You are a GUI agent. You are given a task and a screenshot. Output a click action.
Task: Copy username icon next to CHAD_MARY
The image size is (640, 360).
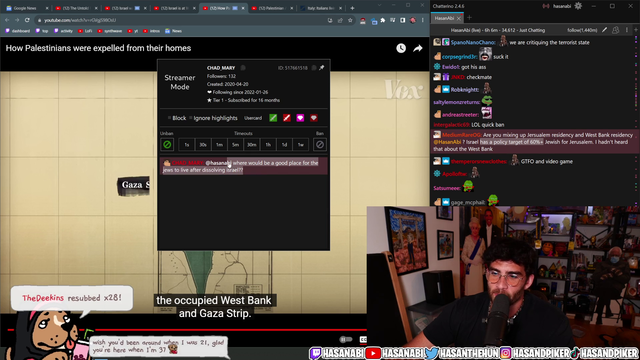[243, 68]
